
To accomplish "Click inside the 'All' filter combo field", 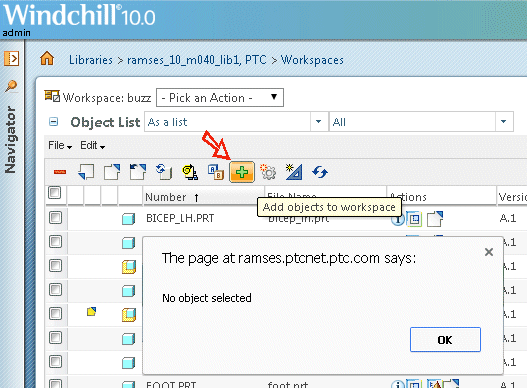I will click(x=413, y=121).
